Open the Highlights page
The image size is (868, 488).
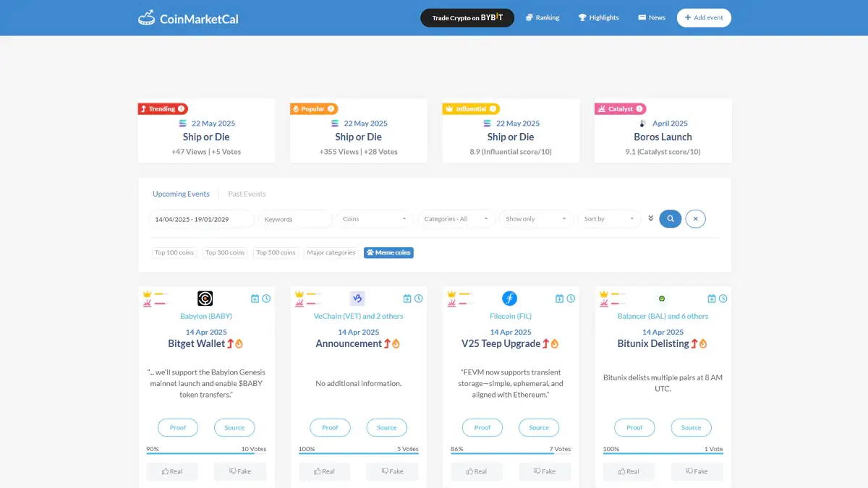pos(599,17)
